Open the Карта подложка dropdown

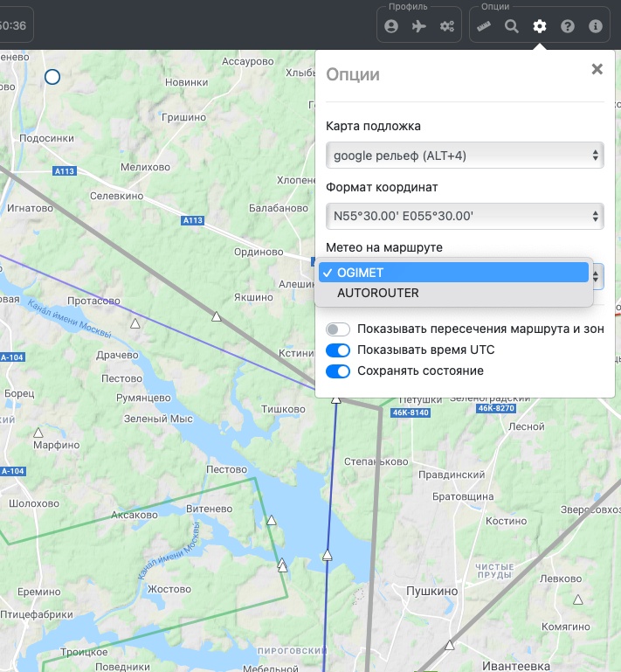coord(464,156)
